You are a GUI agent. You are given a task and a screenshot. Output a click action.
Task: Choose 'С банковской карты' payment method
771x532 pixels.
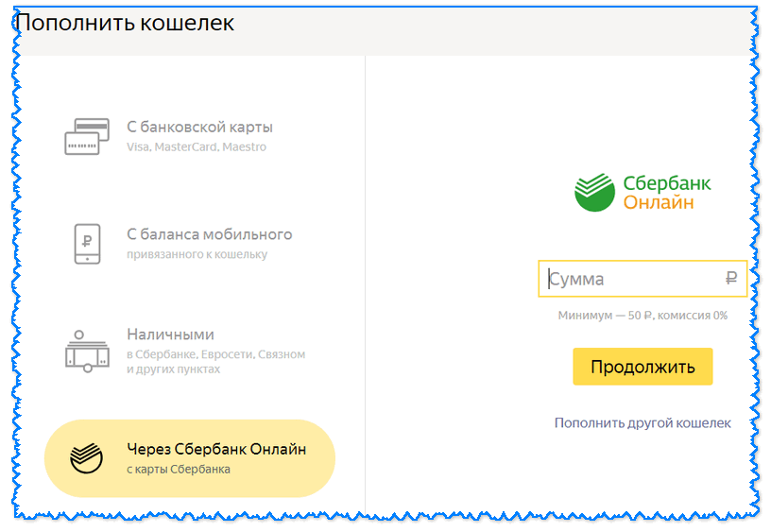199,128
